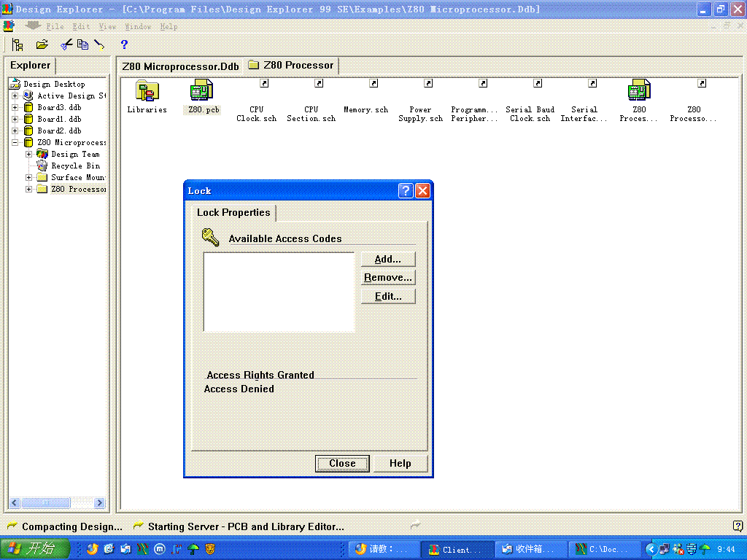Open a file with the open-folder toolbar icon
This screenshot has width=747, height=560.
[42, 44]
